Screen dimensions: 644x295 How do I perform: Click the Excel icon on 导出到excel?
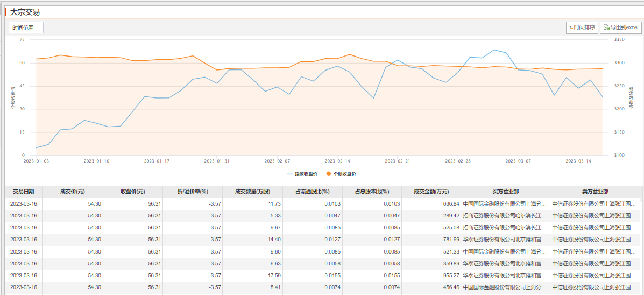(x=606, y=27)
